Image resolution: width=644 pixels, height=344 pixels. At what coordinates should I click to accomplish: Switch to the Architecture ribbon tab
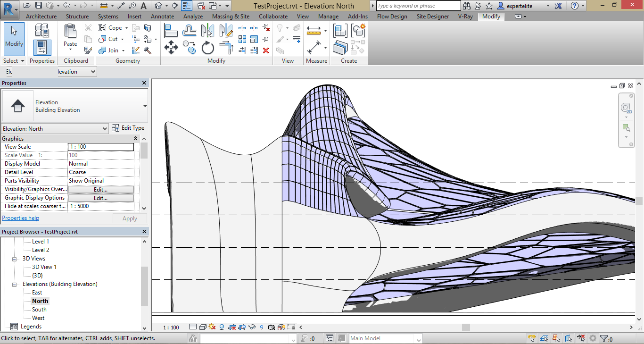pos(41,16)
